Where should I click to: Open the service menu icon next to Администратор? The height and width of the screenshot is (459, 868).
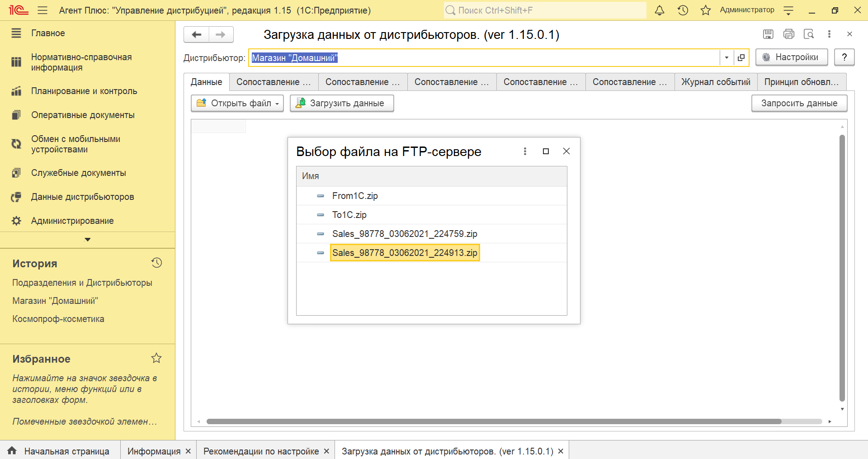tap(788, 10)
